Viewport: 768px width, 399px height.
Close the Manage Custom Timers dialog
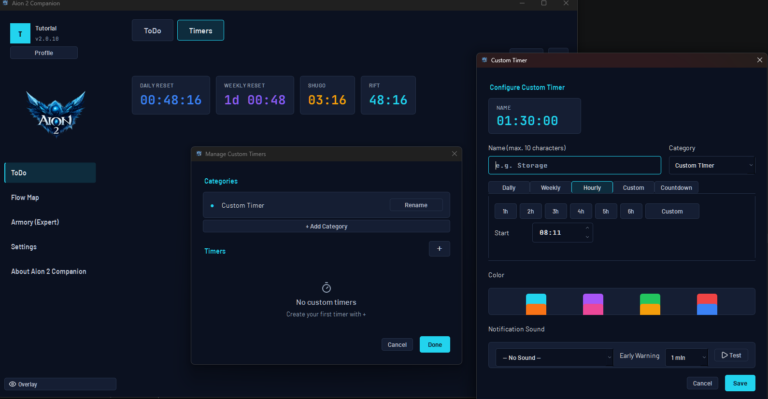pyautogui.click(x=455, y=154)
